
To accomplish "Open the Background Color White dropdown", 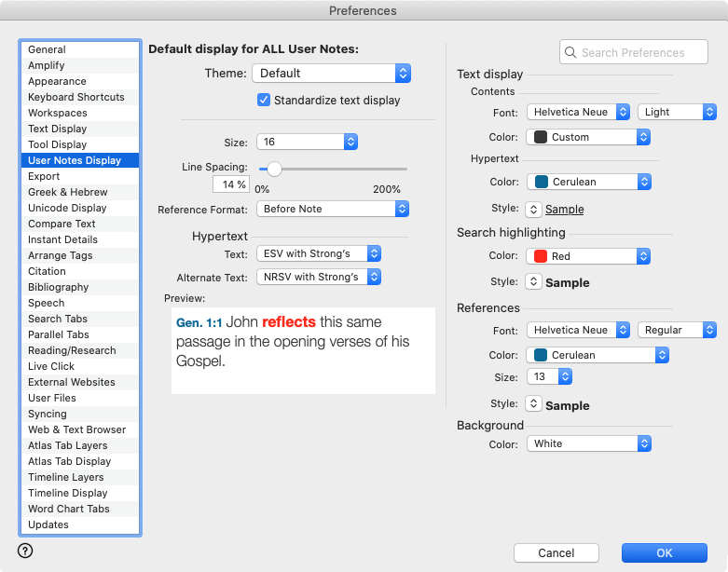I will [588, 444].
